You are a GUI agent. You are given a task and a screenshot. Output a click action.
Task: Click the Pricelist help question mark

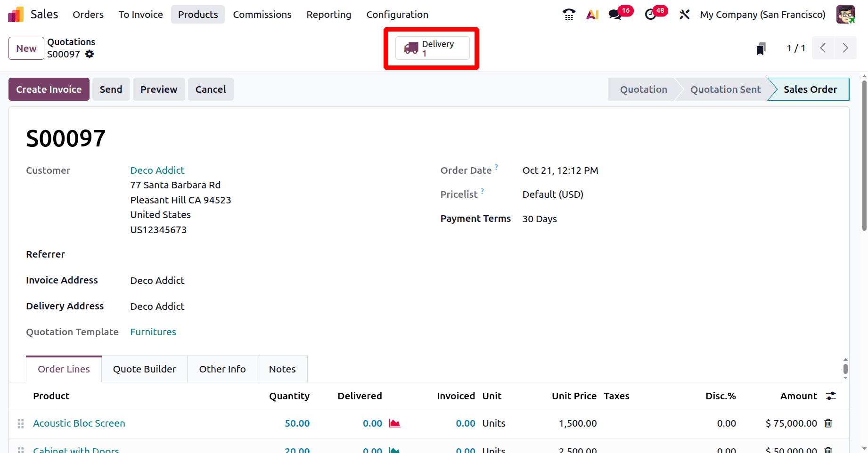click(482, 191)
